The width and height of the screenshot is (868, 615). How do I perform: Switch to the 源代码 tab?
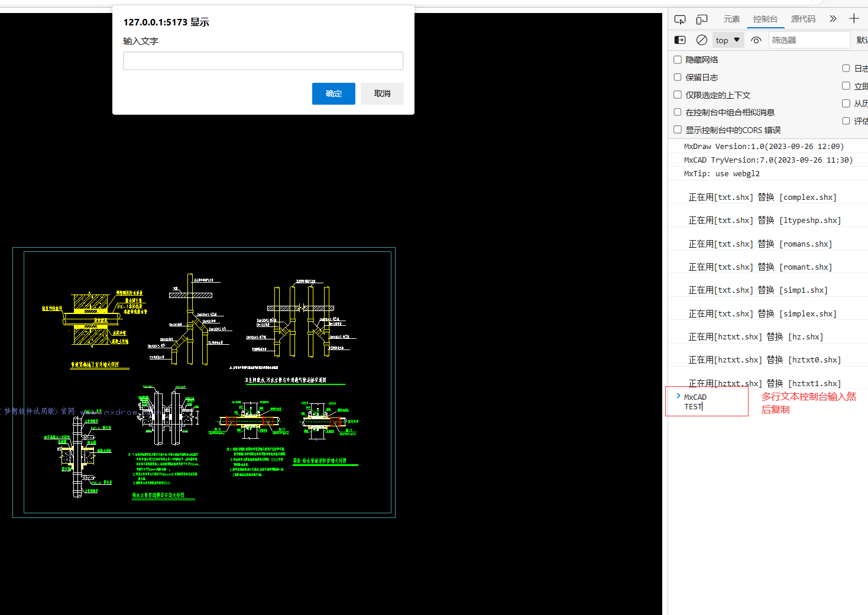pyautogui.click(x=803, y=18)
